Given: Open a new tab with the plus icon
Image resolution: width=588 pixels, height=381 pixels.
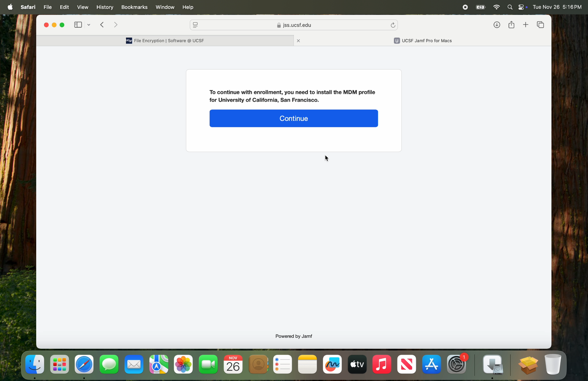Looking at the screenshot, I should coord(526,25).
